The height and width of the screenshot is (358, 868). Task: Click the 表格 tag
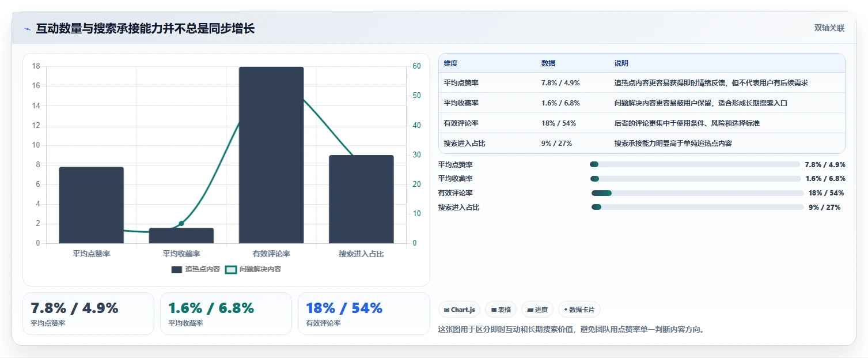501,310
